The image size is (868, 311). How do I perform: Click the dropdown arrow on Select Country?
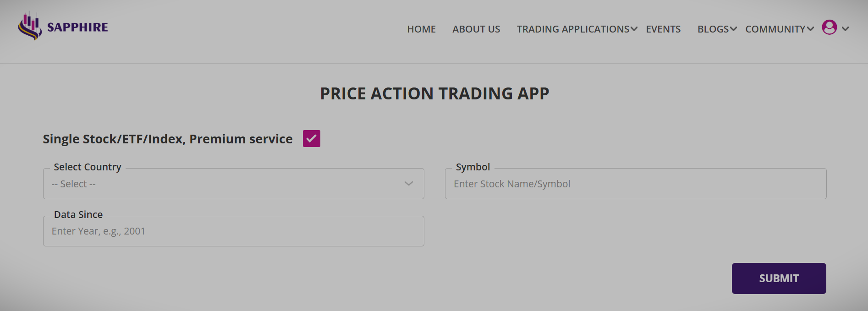[x=408, y=184]
